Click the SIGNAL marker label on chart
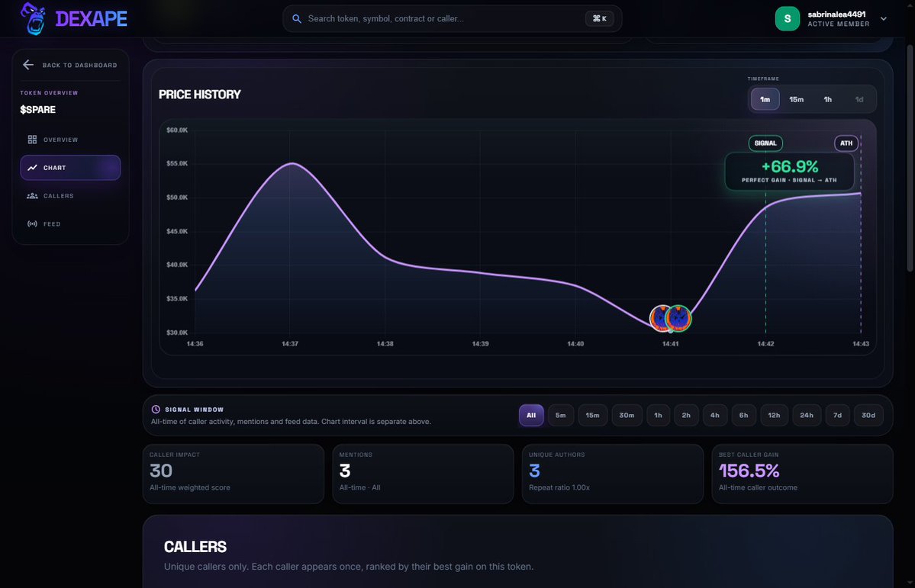 pos(765,143)
